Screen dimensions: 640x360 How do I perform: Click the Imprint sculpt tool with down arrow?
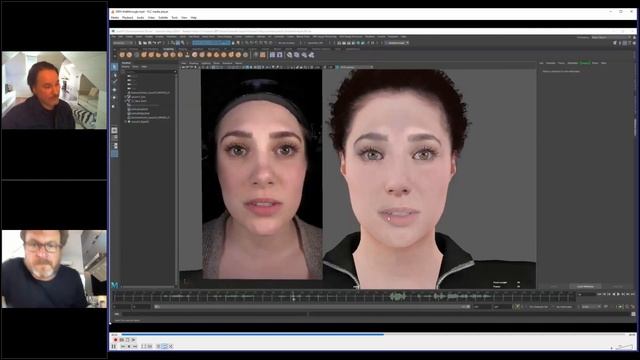[x=187, y=55]
